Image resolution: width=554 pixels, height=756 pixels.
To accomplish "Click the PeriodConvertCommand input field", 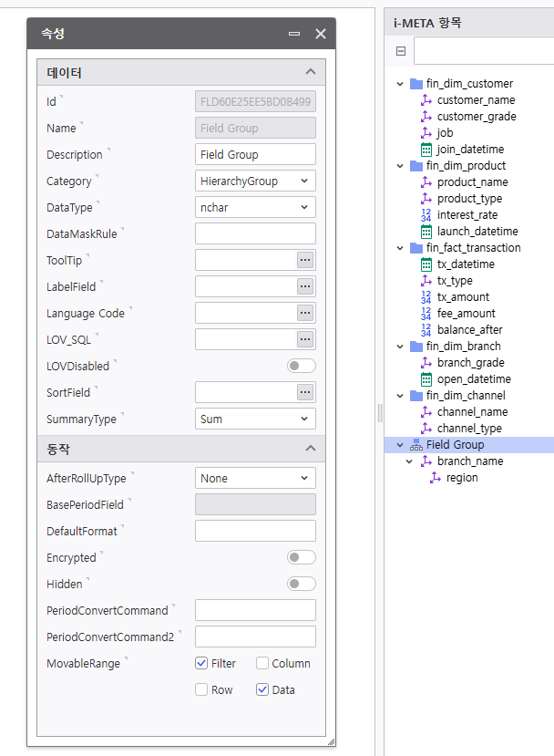I will click(255, 610).
